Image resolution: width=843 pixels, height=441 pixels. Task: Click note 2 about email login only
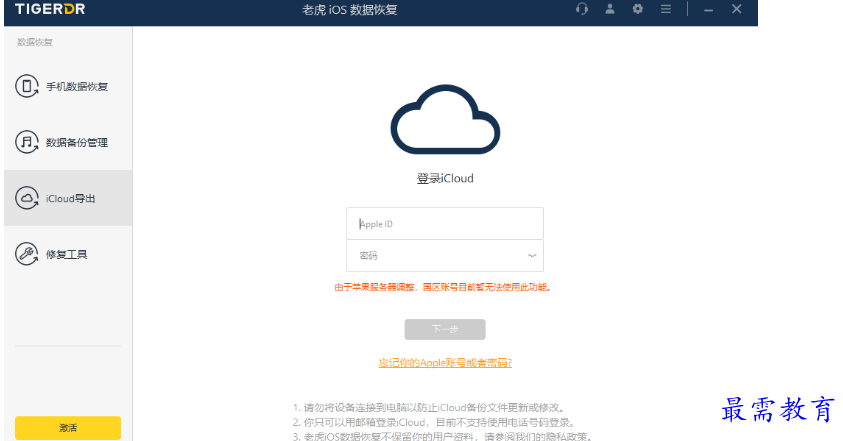coord(434,422)
